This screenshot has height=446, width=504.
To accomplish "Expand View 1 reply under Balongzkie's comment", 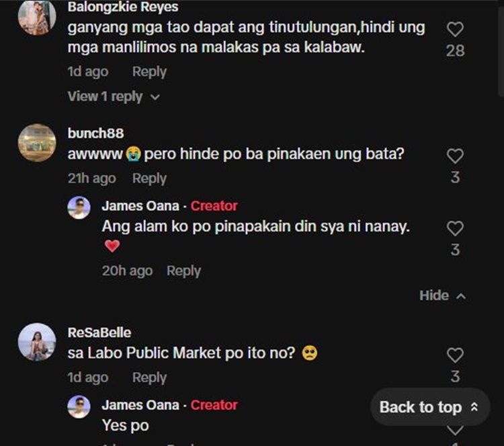I will tap(114, 97).
